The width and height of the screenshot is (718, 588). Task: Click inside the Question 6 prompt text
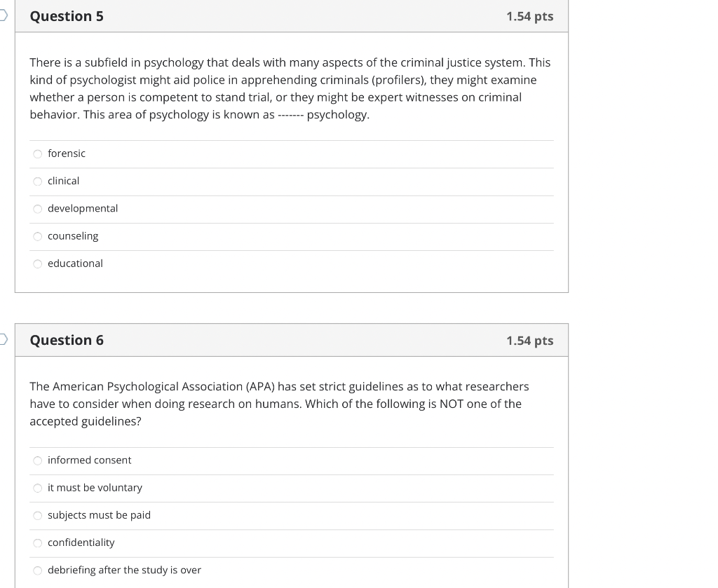coord(280,403)
